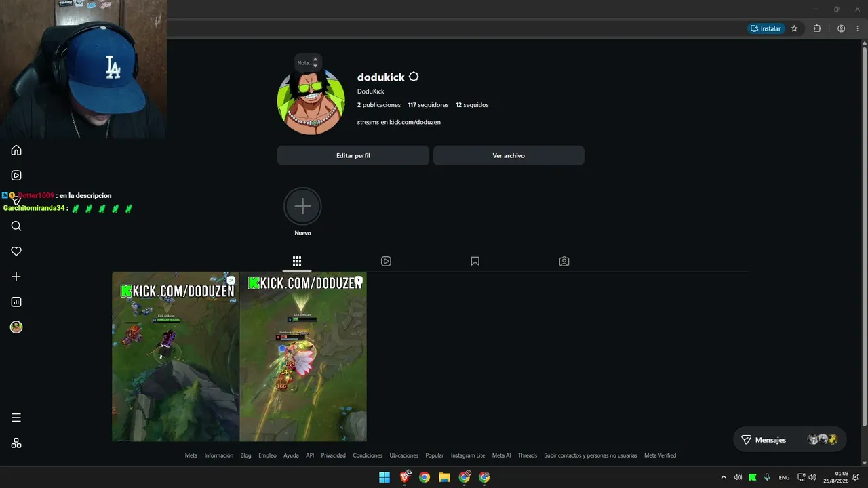Open the Threads footer link
868x488 pixels.
pos(528,455)
